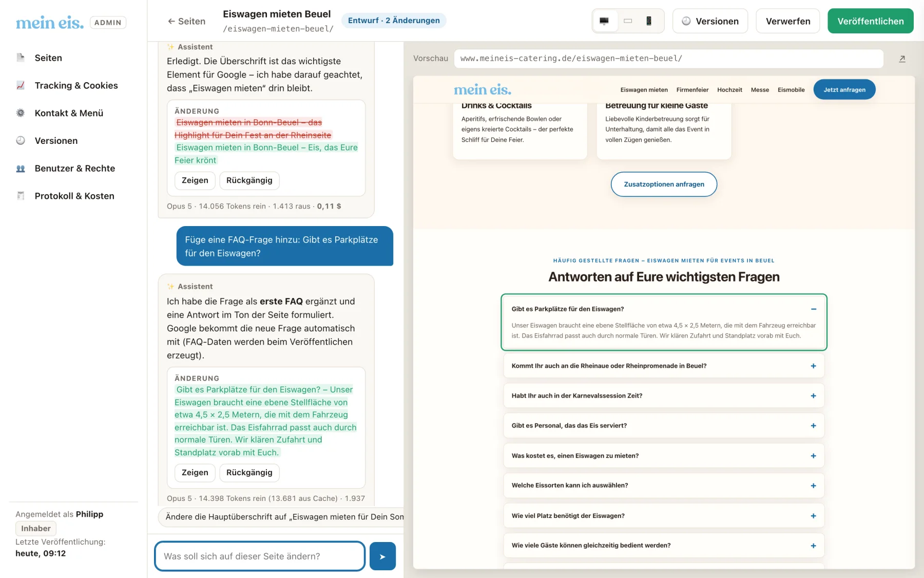
Task: Send the chat message with the arrow button
Action: click(382, 556)
